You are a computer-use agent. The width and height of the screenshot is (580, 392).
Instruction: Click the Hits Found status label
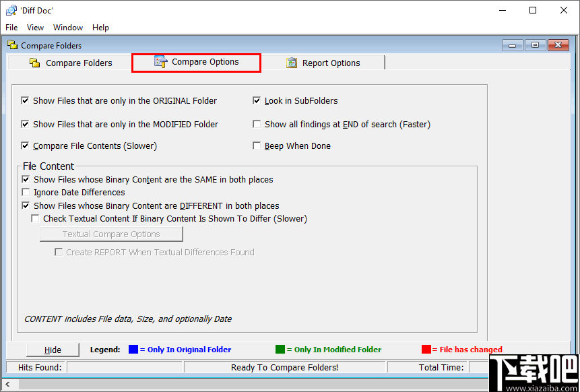(x=40, y=367)
